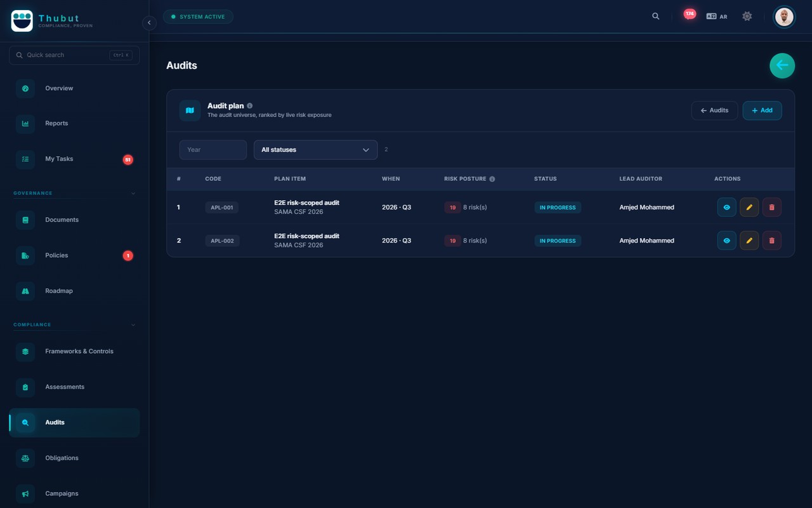Open Obligations in the sidebar

74,458
